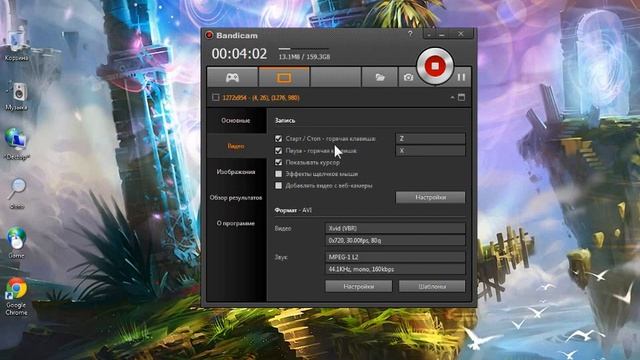Viewport: 640px width, 360px height.
Task: Collapse panel using the small up arrow
Action: [x=452, y=98]
